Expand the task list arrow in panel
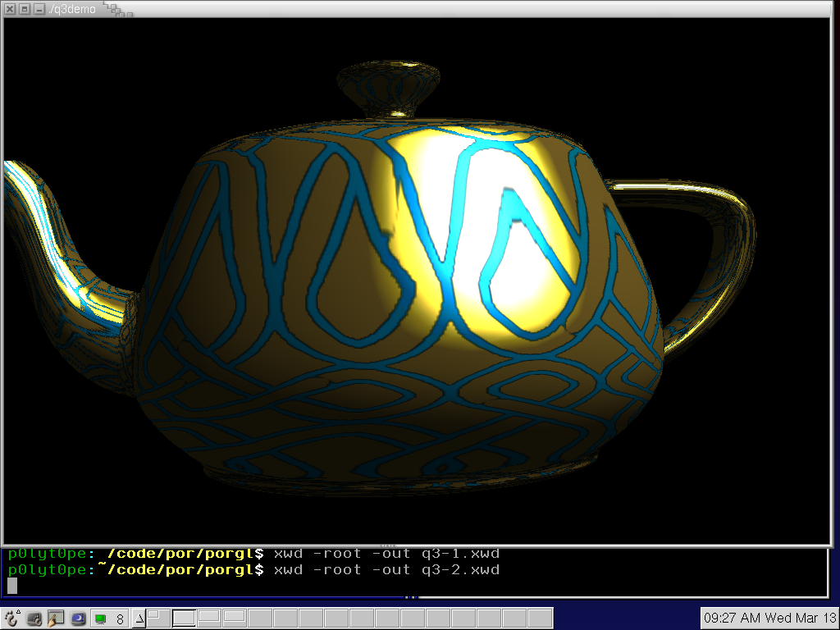Viewport: 840px width, 630px height. pos(139,619)
